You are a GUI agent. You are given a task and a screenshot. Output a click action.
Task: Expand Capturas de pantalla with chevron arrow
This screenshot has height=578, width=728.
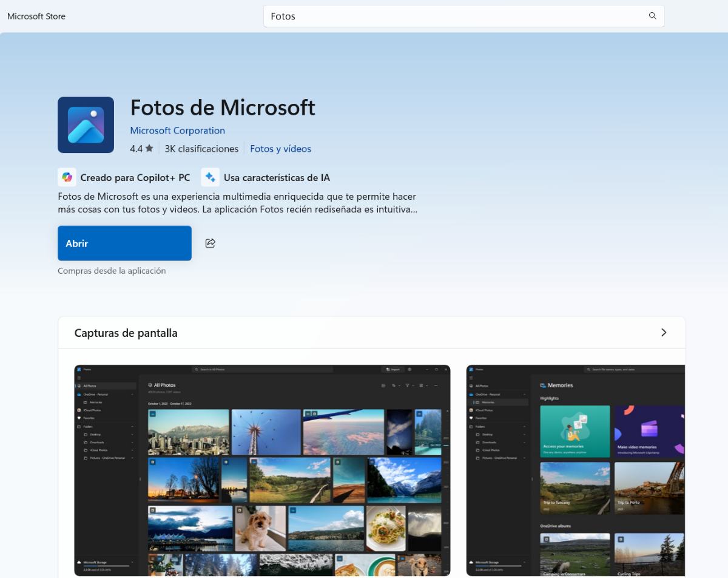tap(663, 333)
